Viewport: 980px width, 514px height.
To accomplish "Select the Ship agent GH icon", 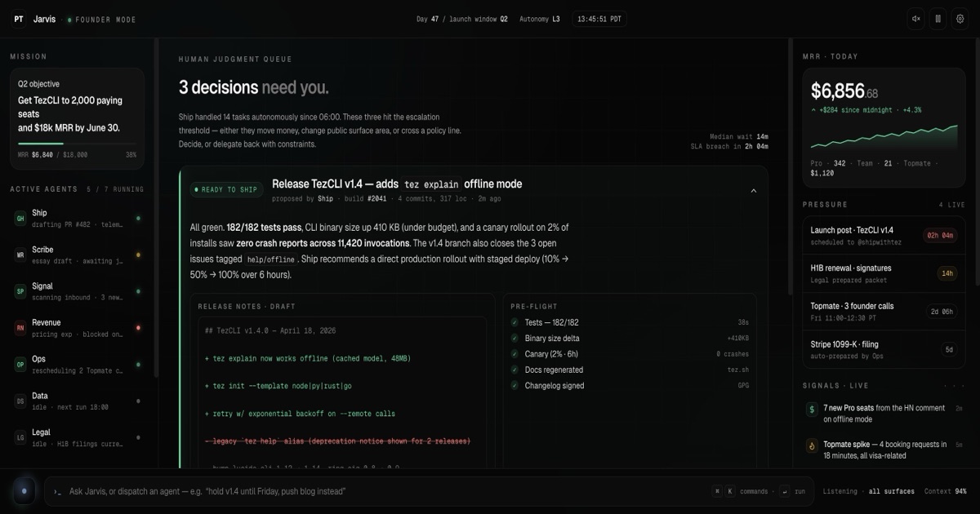I will 20,218.
